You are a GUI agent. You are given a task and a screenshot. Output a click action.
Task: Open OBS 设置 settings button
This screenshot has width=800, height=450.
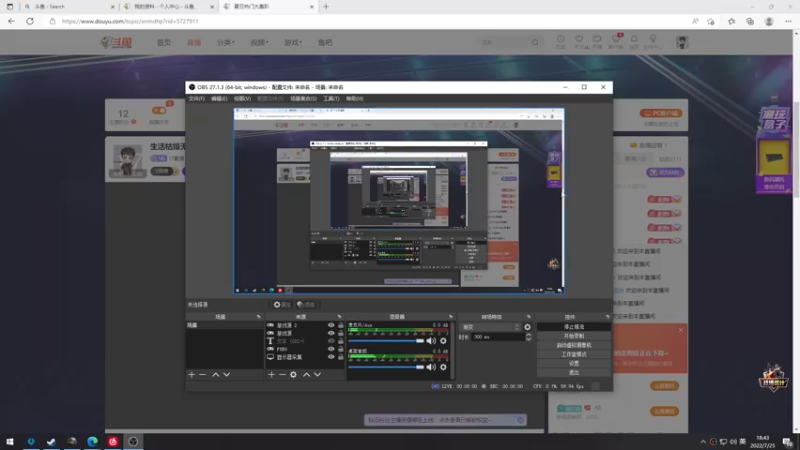(574, 363)
